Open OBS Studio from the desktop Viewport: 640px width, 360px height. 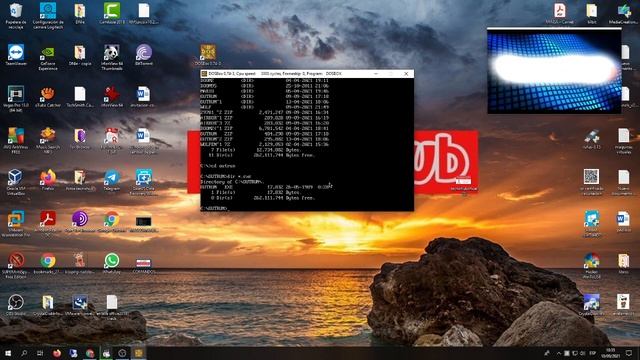16,302
